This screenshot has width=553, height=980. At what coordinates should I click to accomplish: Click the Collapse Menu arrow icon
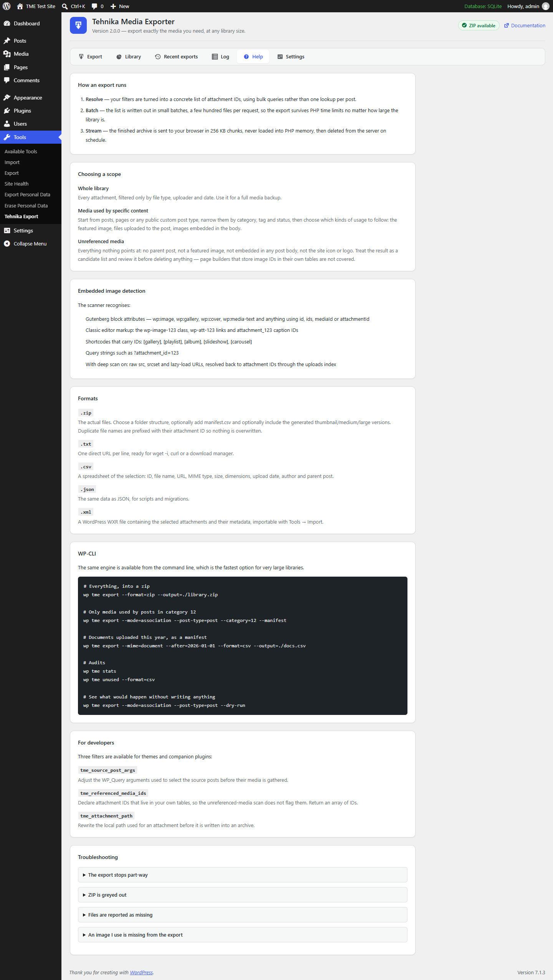pos(7,244)
